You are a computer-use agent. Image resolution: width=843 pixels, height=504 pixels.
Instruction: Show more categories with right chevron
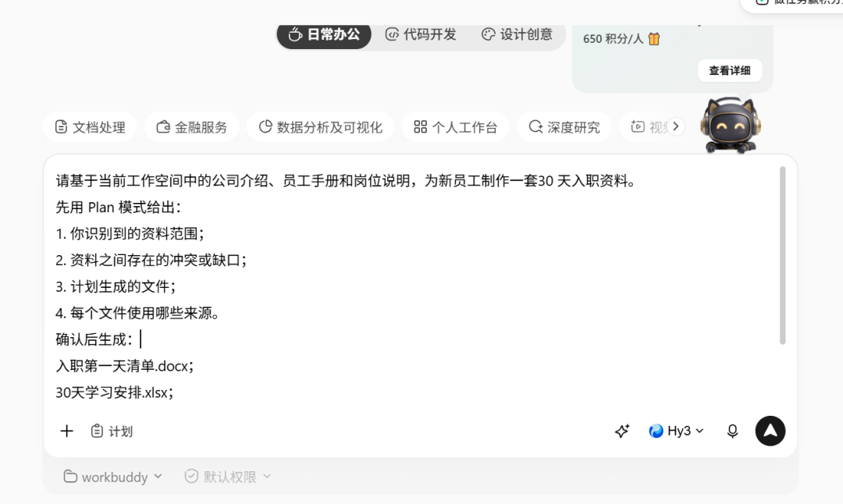click(676, 126)
